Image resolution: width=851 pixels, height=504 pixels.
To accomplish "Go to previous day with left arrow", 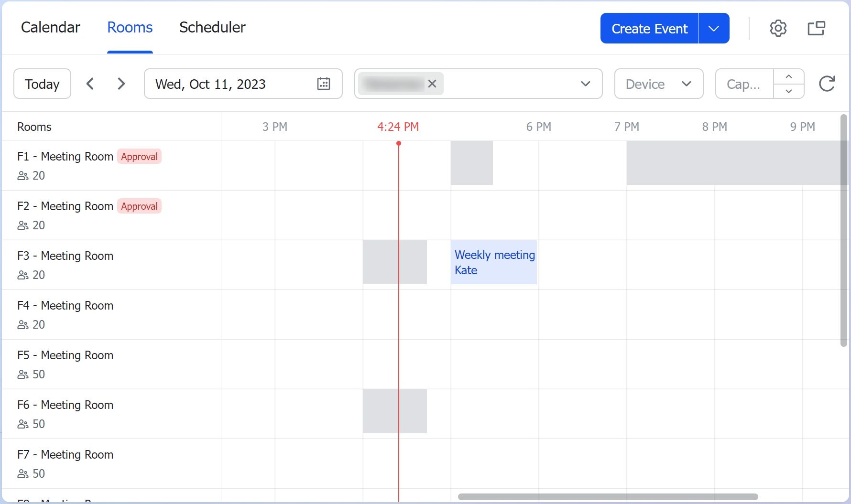I will pos(90,84).
